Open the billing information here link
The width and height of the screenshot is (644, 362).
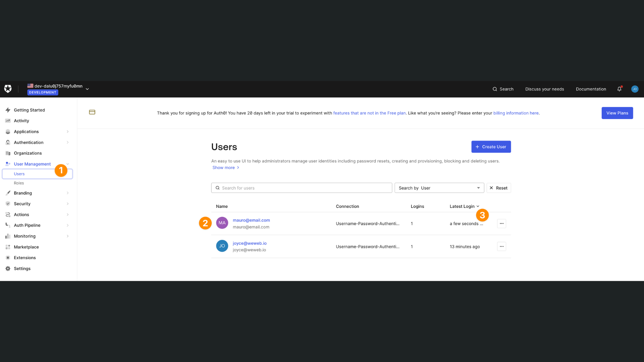click(516, 113)
